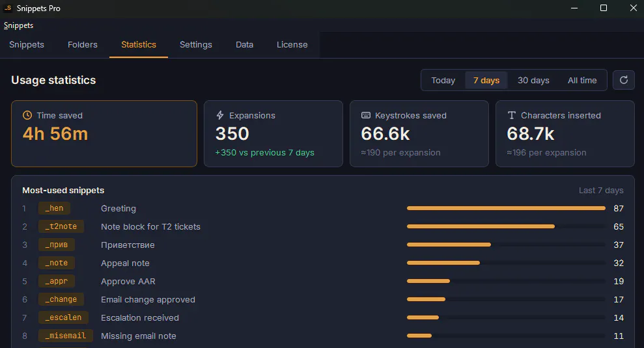Click Note block for T2 tickets

150,226
